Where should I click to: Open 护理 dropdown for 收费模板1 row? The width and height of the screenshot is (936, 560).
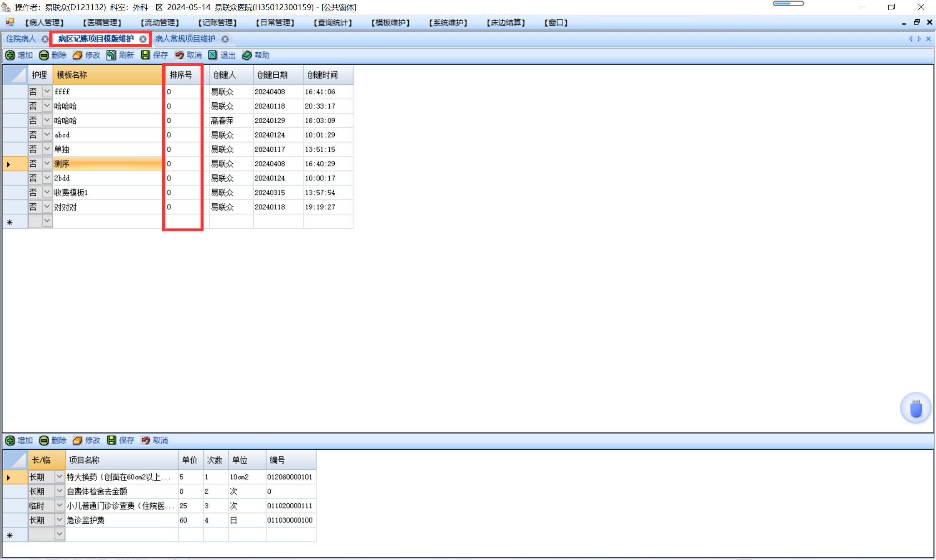tap(47, 193)
